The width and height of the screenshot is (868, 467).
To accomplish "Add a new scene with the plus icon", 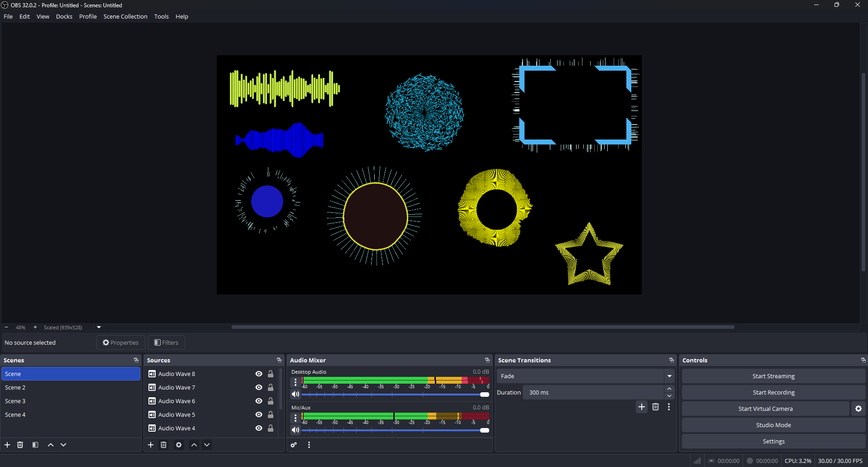I will tap(7, 445).
